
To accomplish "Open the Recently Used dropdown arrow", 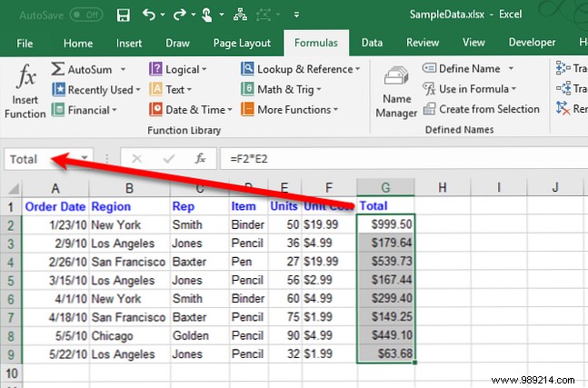I will [x=138, y=90].
